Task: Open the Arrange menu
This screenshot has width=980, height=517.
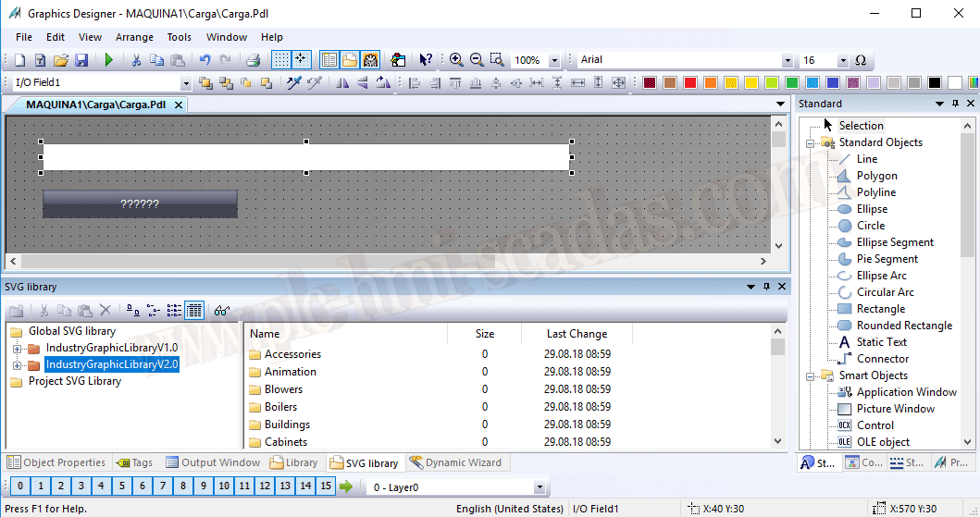Action: point(134,37)
